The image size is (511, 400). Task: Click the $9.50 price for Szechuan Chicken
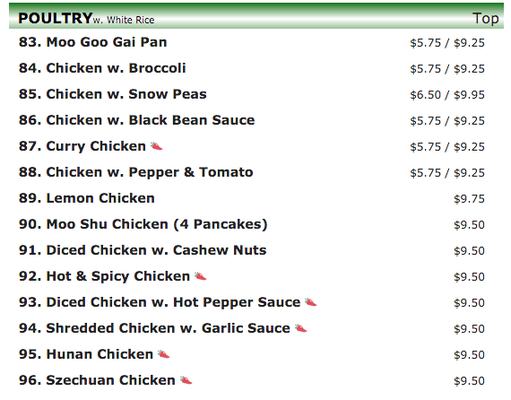click(469, 381)
